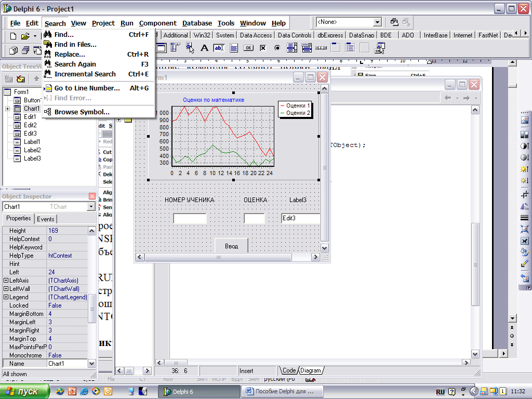The width and height of the screenshot is (532, 399).
Task: Open the None desktop combo box dropdown
Action: pyautogui.click(x=377, y=22)
